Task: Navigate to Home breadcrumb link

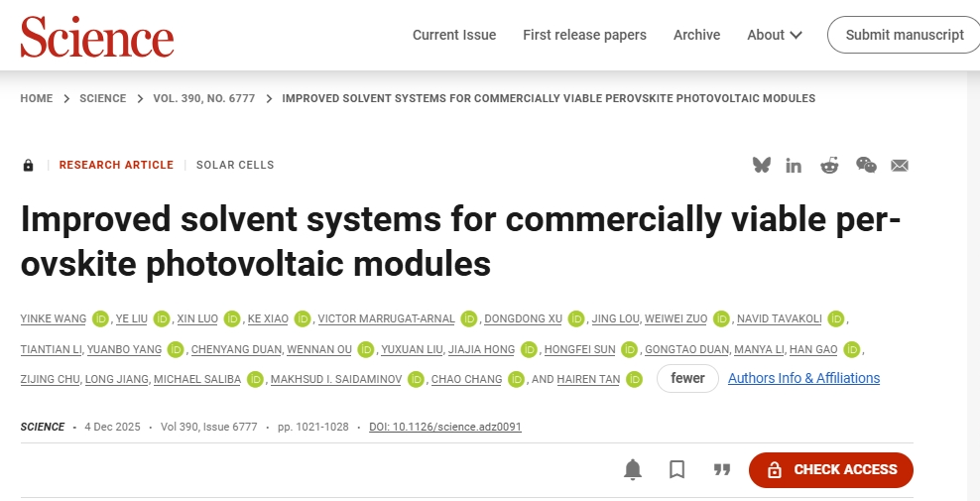Action: 37,98
